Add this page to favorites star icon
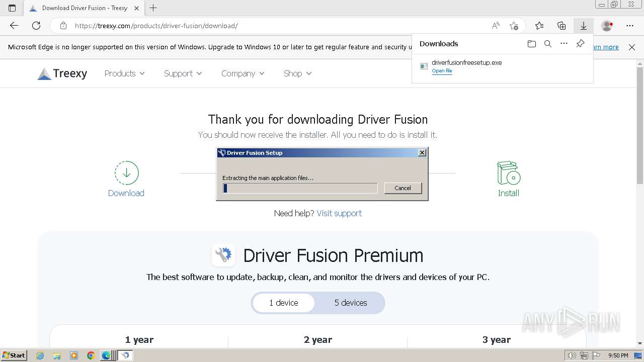644x362 pixels. click(x=514, y=26)
